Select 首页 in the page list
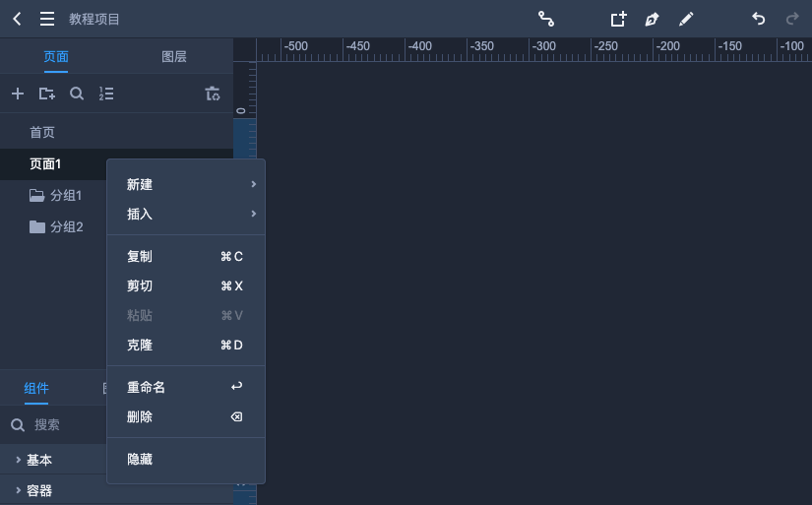 42,133
